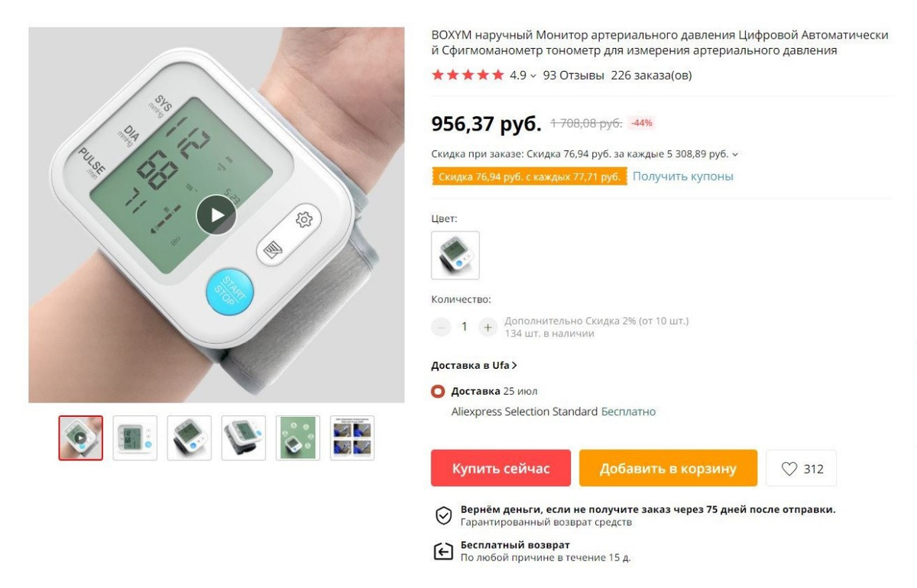Expand the 4.9 rating dropdown arrow
The width and height of the screenshot is (917, 588).
[x=533, y=76]
